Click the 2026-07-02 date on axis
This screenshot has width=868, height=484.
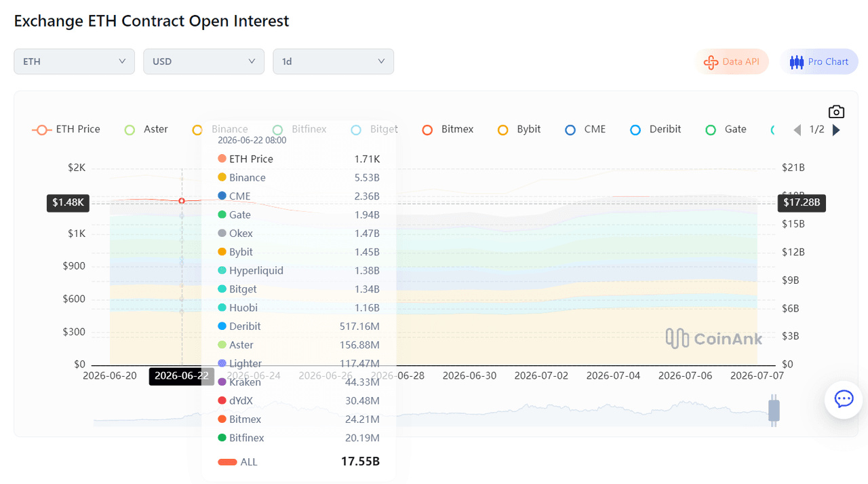point(542,375)
